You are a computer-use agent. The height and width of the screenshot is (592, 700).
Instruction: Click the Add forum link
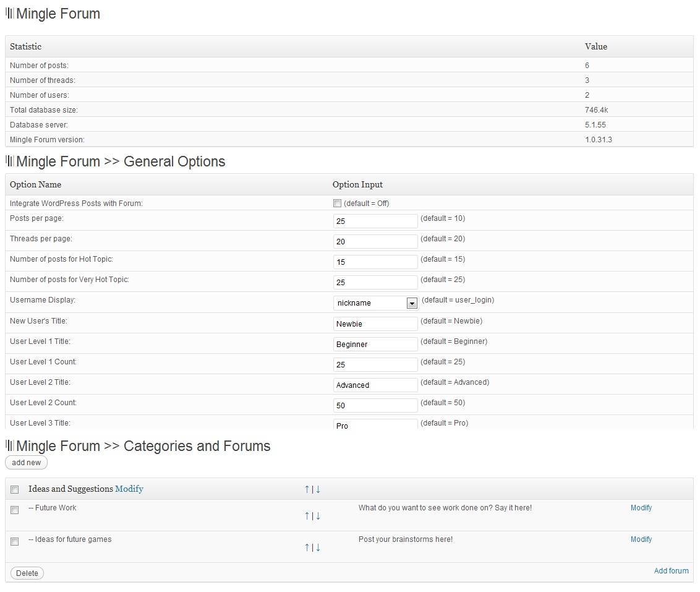tap(671, 571)
